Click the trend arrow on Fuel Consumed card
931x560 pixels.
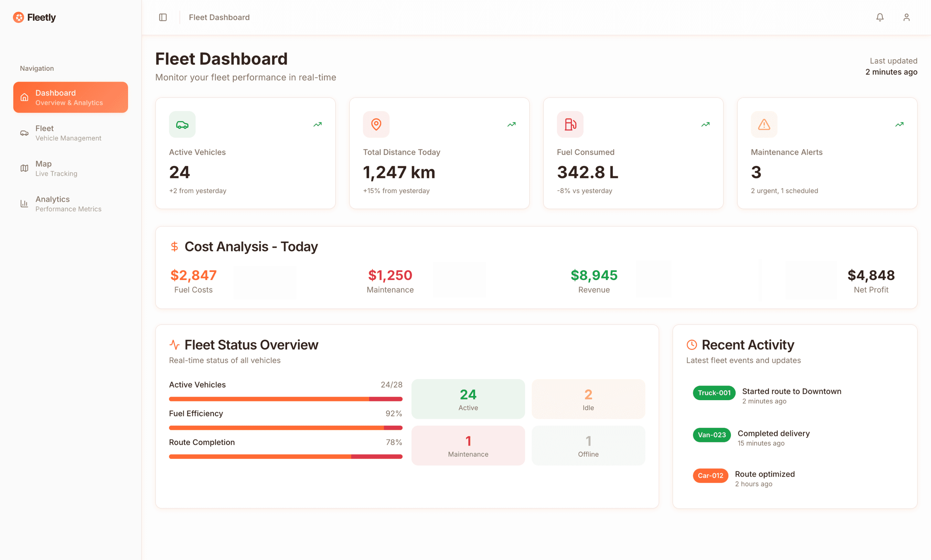(x=705, y=125)
